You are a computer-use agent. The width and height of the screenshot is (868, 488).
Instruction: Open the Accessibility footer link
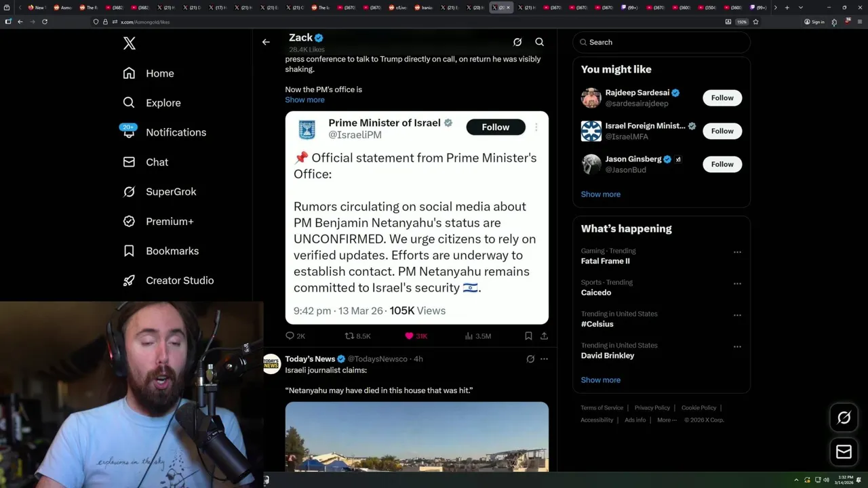pyautogui.click(x=597, y=420)
